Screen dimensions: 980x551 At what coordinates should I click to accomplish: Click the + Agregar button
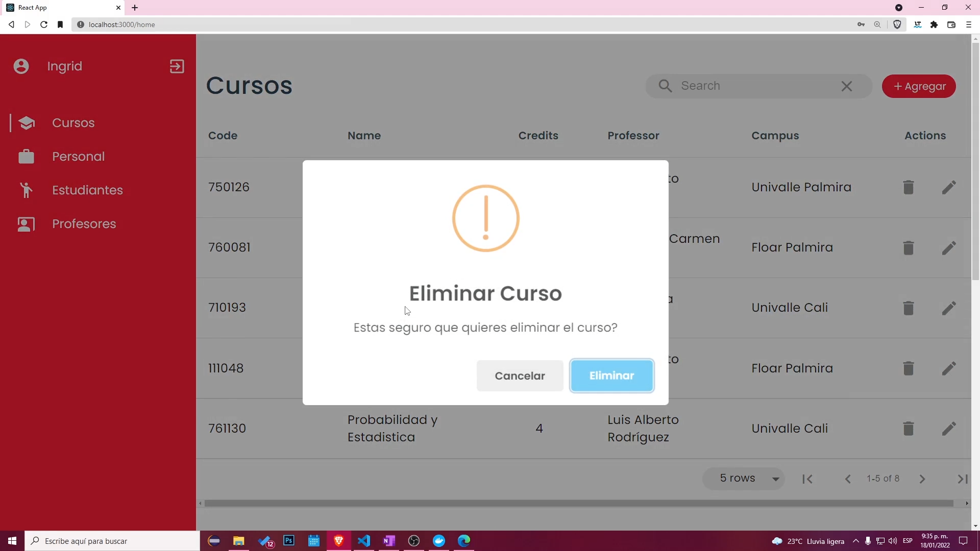[x=919, y=86]
